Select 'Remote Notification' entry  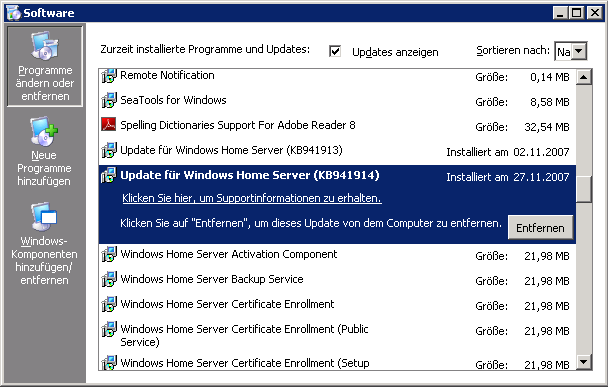[167, 75]
